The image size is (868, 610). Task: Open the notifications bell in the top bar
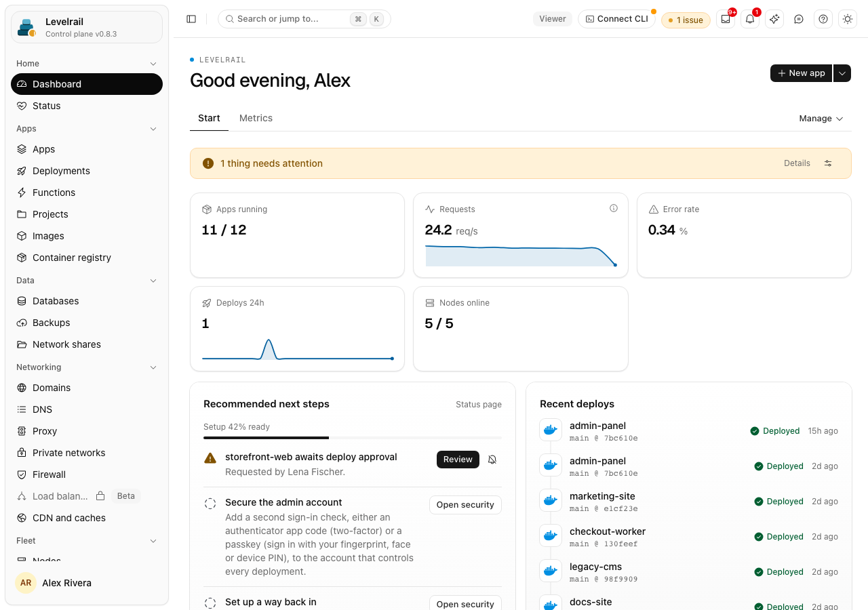click(750, 19)
